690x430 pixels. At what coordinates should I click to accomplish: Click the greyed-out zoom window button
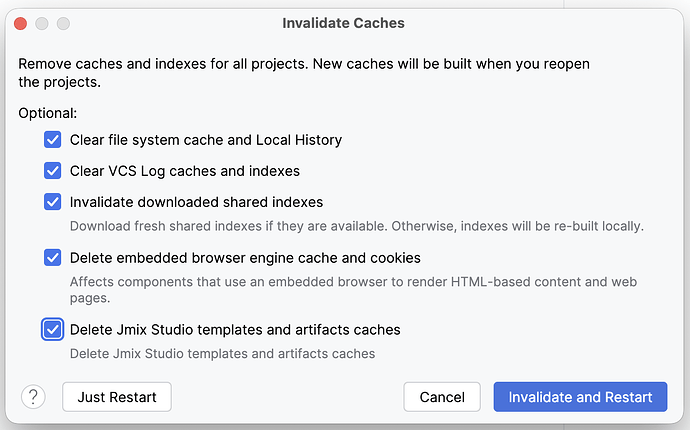click(x=63, y=23)
